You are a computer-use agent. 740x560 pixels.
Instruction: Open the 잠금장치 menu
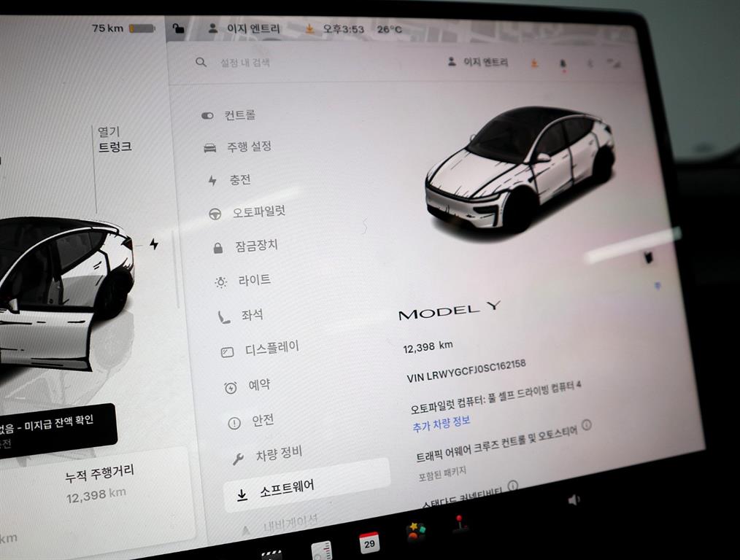coord(257,246)
